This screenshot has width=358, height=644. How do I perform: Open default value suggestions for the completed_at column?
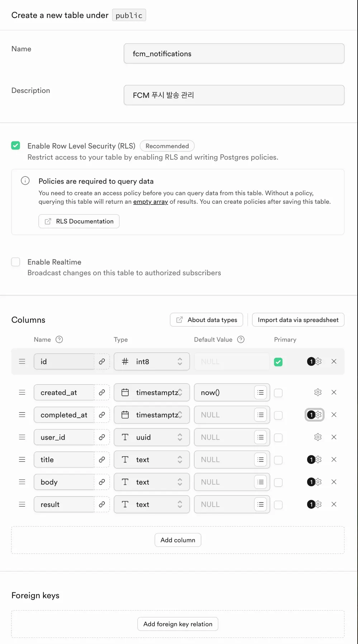click(x=261, y=415)
